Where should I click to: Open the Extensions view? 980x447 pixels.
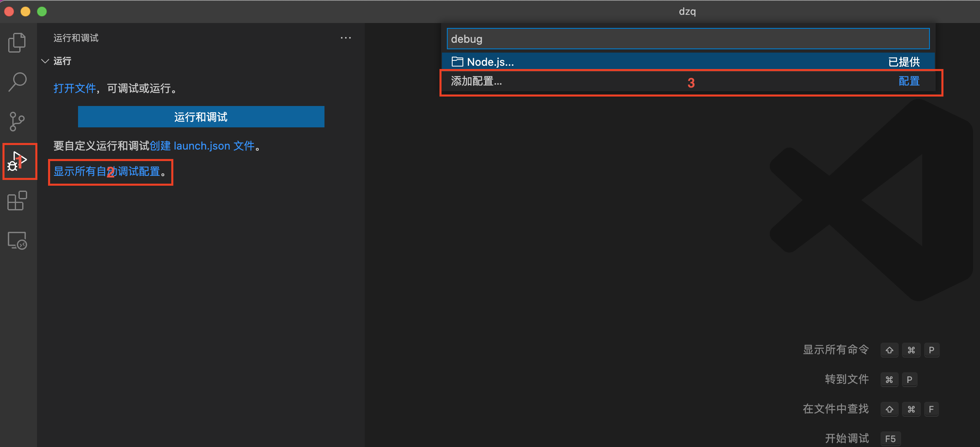coord(17,200)
